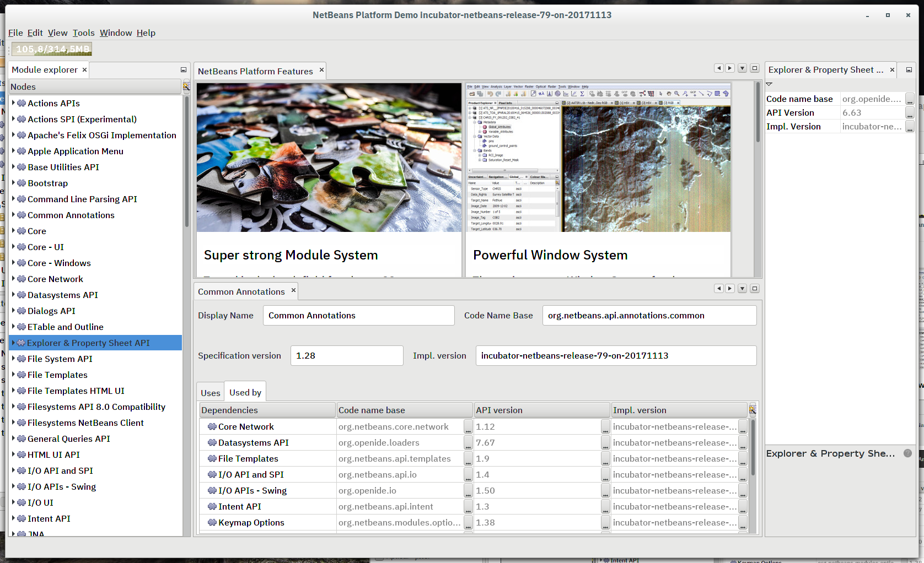Click the Impl. version input field
This screenshot has width=924, height=563.
[616, 356]
